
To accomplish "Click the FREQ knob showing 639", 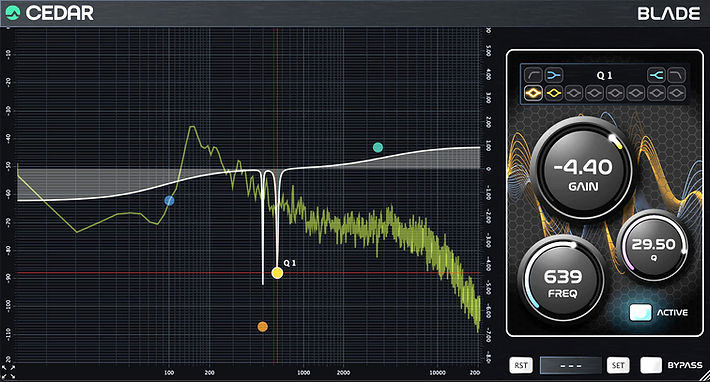I will coord(563,281).
